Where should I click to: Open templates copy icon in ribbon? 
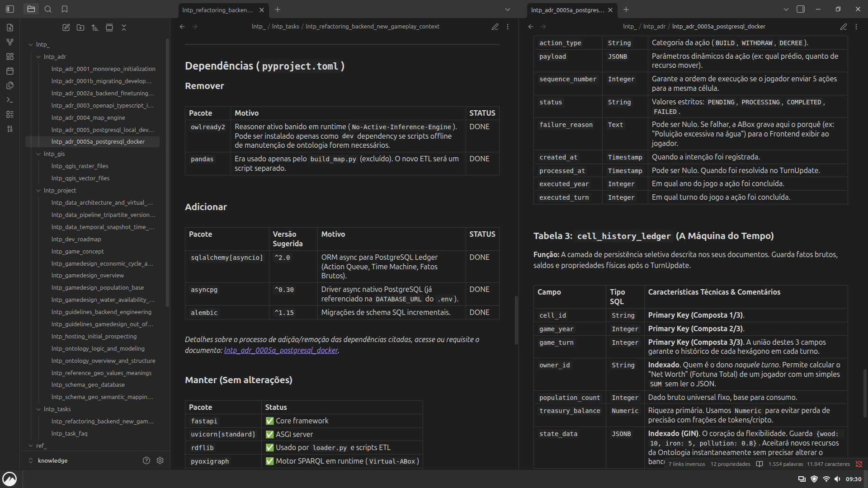(10, 85)
